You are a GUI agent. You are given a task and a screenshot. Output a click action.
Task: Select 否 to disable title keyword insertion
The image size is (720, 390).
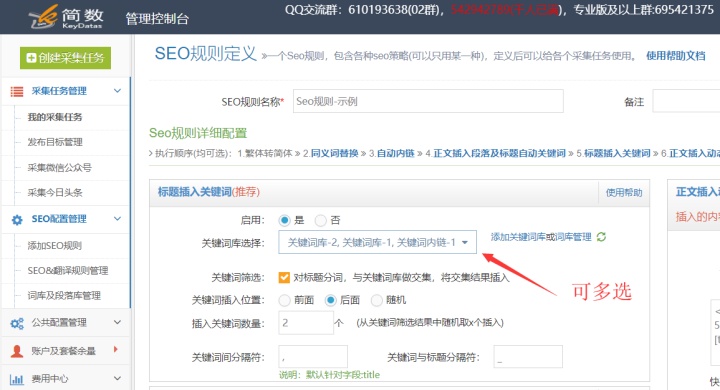point(321,220)
